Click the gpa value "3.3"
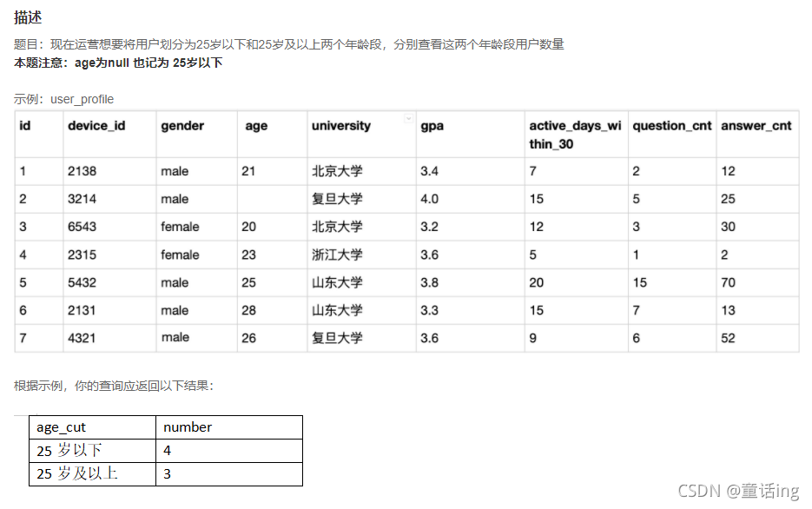The image size is (812, 509). (x=429, y=311)
